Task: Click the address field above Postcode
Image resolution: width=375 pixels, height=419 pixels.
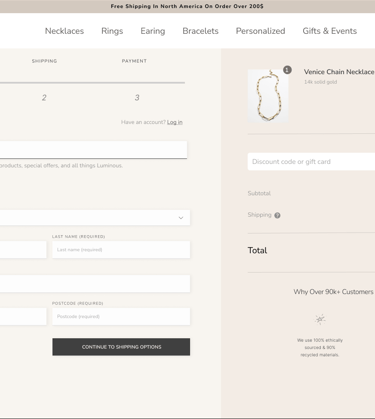Action: point(95,284)
